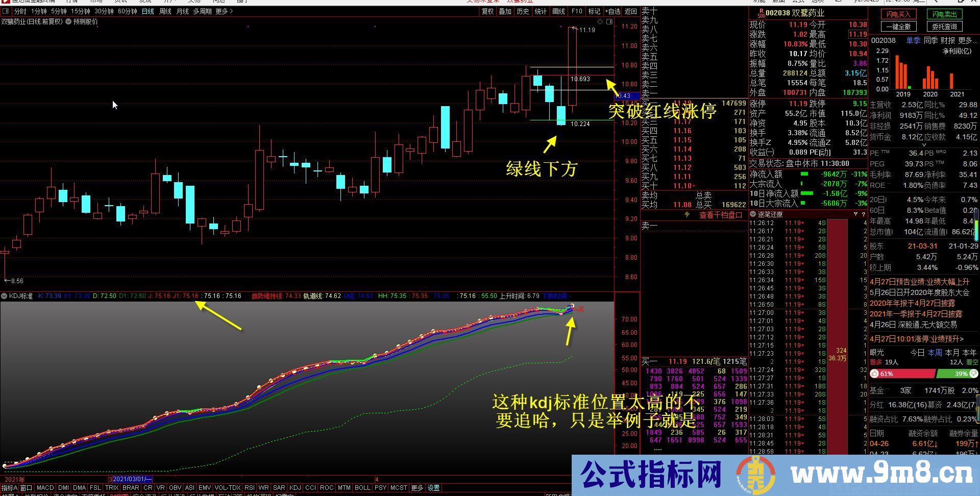Screen dimensions: 980x496
Task: Click the R500 margin-trading badge
Action: [761, 13]
